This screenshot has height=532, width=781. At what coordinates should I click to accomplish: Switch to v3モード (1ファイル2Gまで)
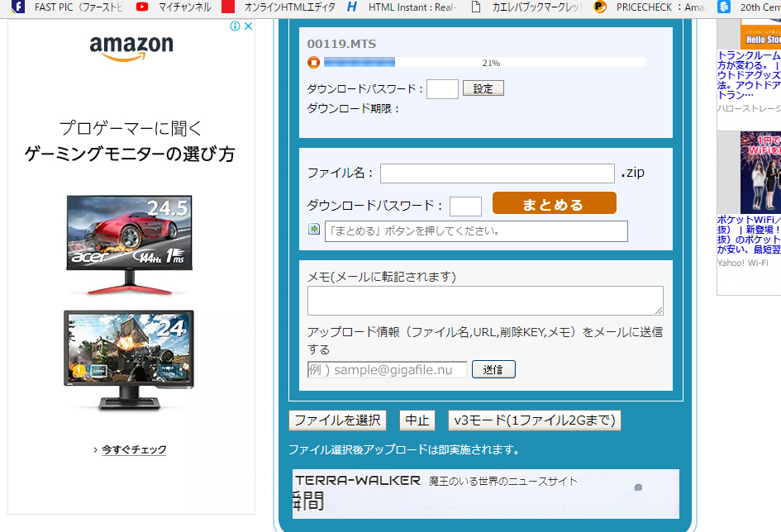tap(535, 420)
